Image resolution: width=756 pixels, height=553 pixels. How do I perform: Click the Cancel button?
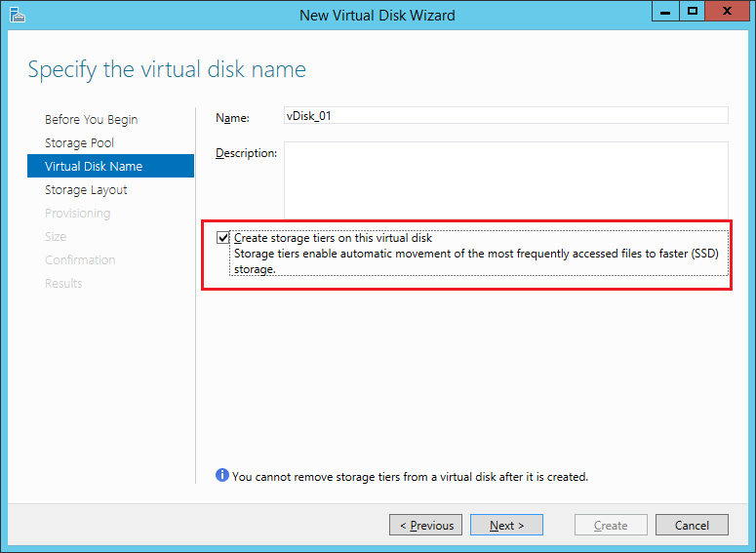[692, 525]
